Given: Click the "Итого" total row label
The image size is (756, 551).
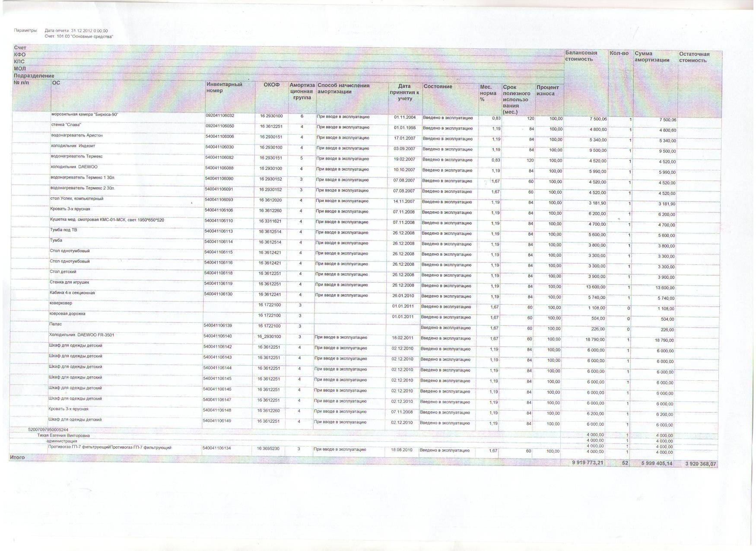Looking at the screenshot, I should click(x=17, y=457).
